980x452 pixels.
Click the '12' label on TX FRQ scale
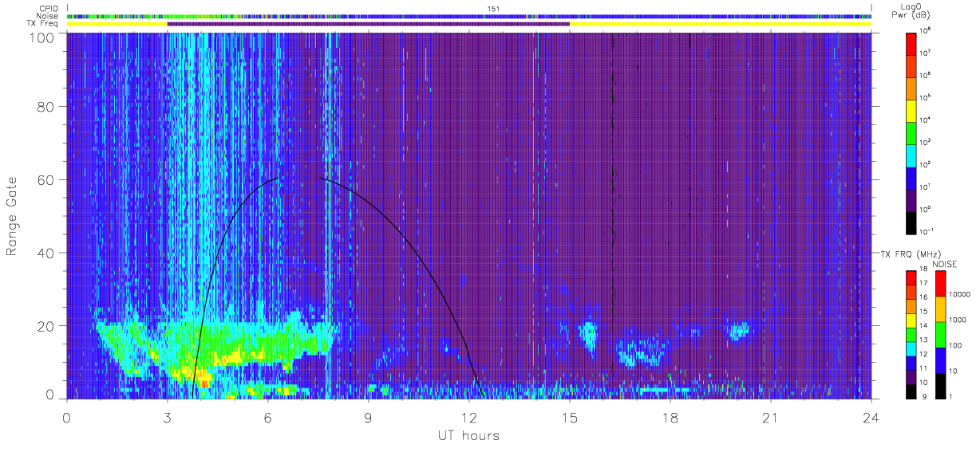tap(923, 355)
